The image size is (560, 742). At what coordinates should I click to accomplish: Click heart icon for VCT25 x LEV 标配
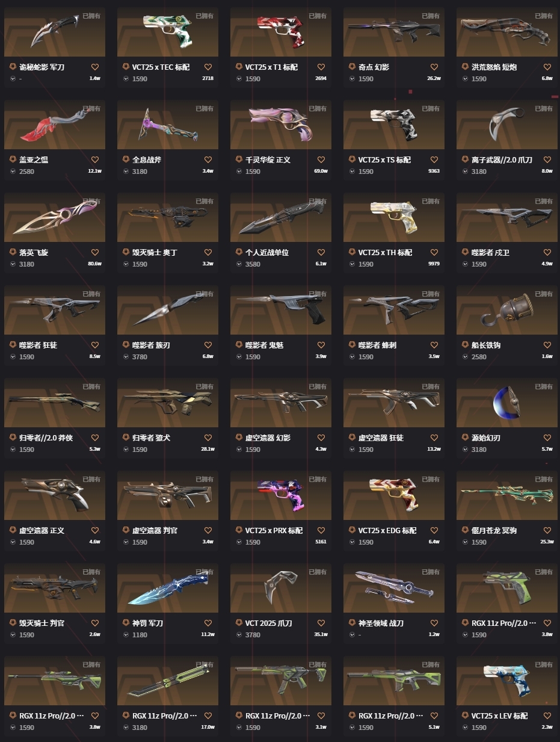click(x=547, y=716)
